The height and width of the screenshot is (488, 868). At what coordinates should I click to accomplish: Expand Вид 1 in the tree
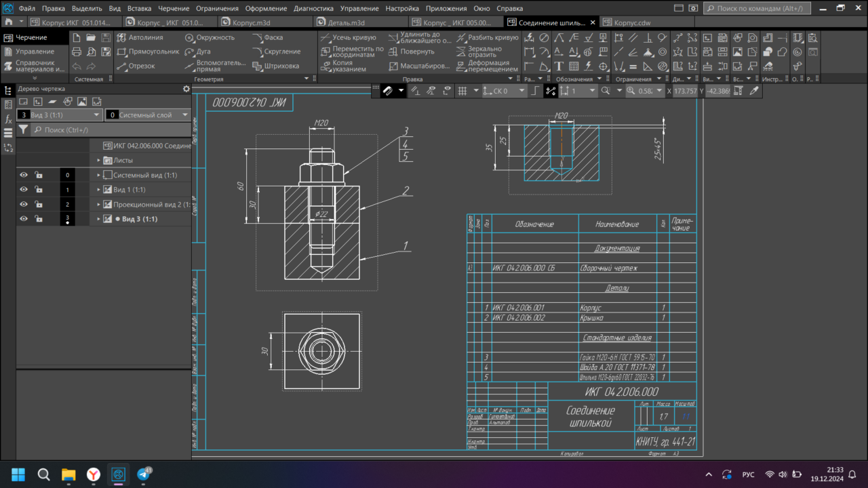click(x=98, y=190)
